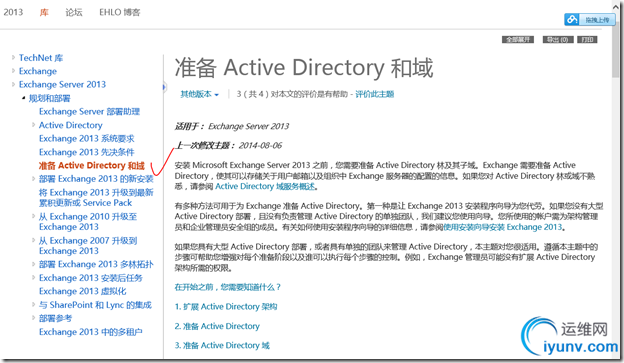The height and width of the screenshot is (363, 624).
Task: Click the 拖拽上传 upload button
Action: click(x=589, y=19)
